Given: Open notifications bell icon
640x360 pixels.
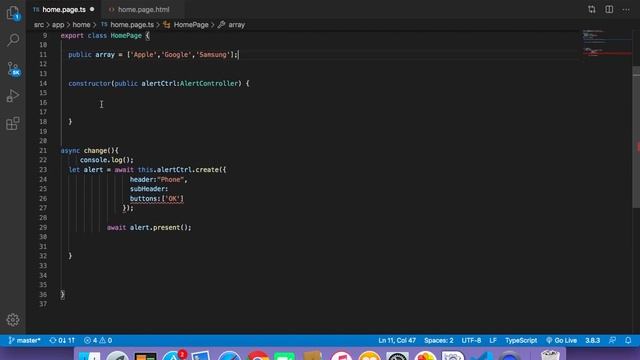Looking at the screenshot, I should coord(628,340).
